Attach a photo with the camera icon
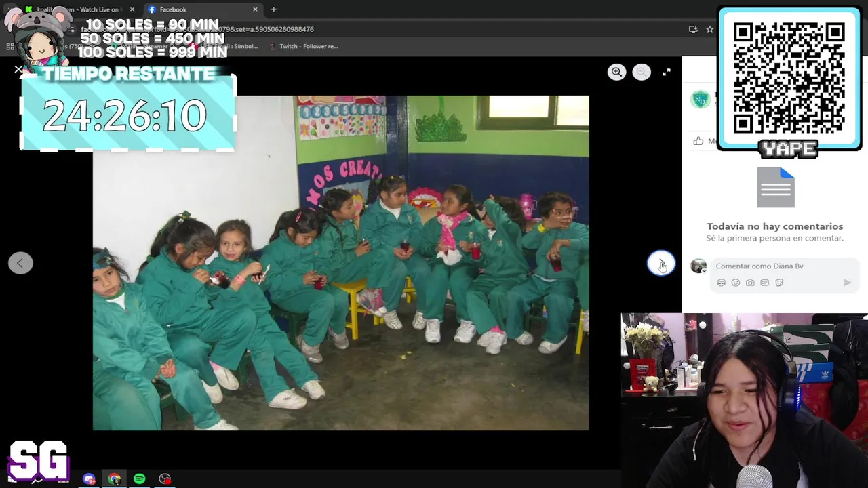The image size is (868, 488). [x=750, y=283]
